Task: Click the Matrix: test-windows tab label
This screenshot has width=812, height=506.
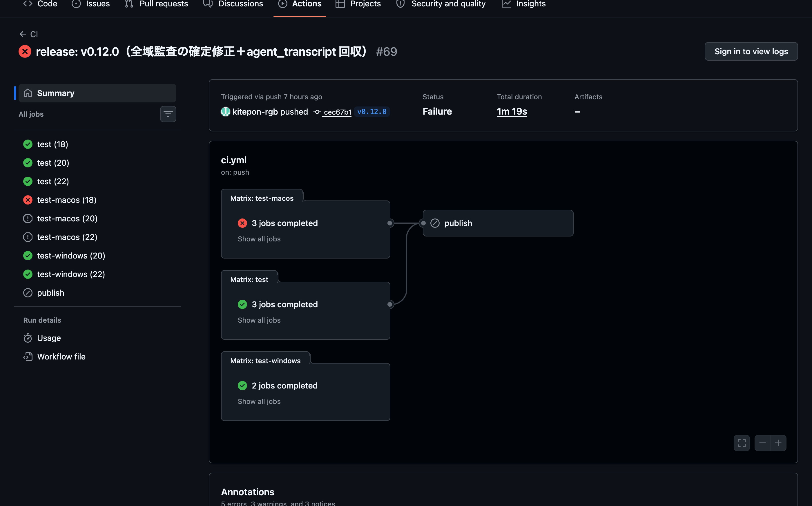Action: (265, 361)
